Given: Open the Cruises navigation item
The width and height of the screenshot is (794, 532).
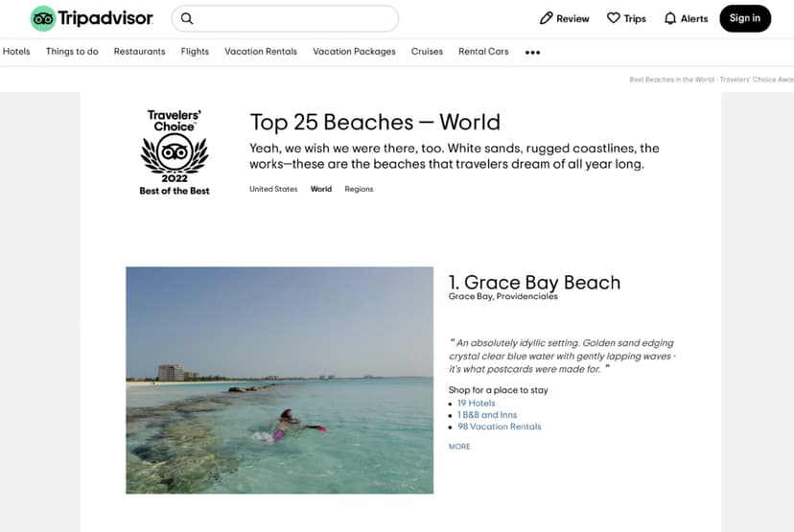Looking at the screenshot, I should point(427,52).
